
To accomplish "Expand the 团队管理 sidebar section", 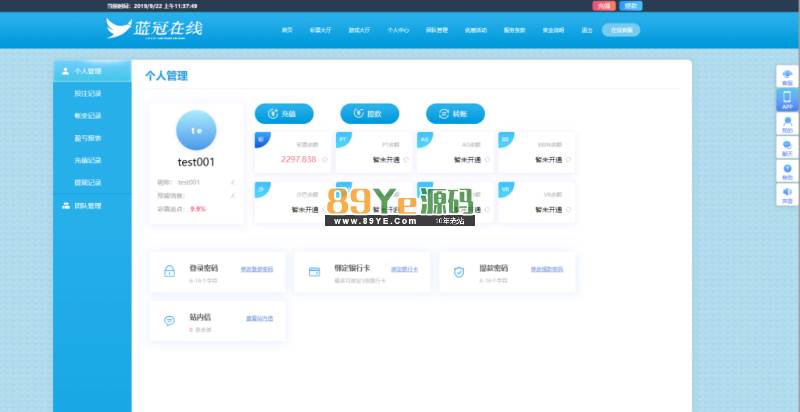I will (92, 206).
